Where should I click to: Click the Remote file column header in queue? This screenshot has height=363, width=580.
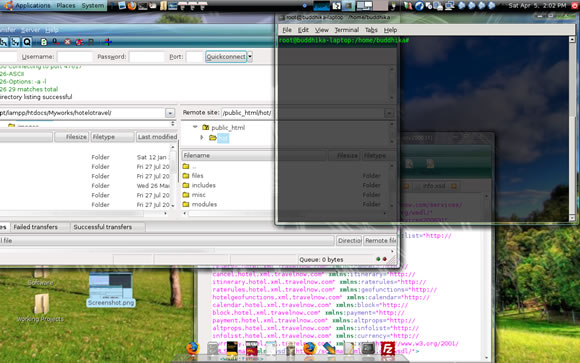[x=380, y=241]
